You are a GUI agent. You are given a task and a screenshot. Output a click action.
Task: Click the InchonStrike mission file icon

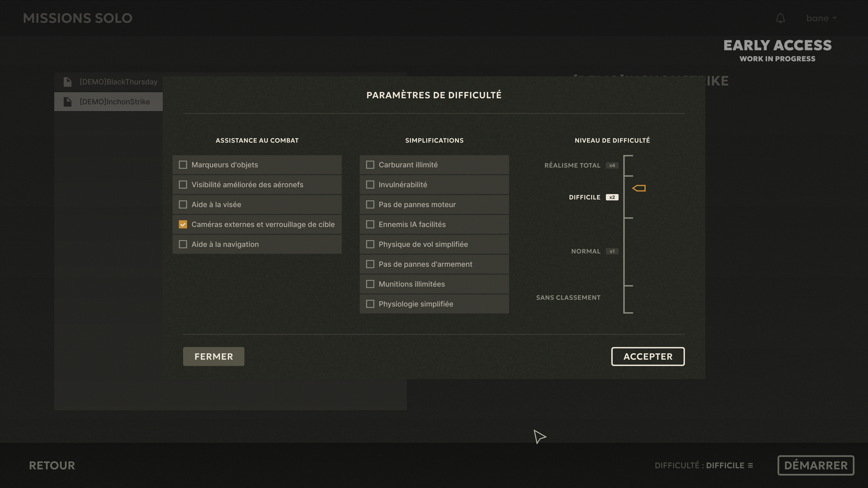(x=67, y=102)
